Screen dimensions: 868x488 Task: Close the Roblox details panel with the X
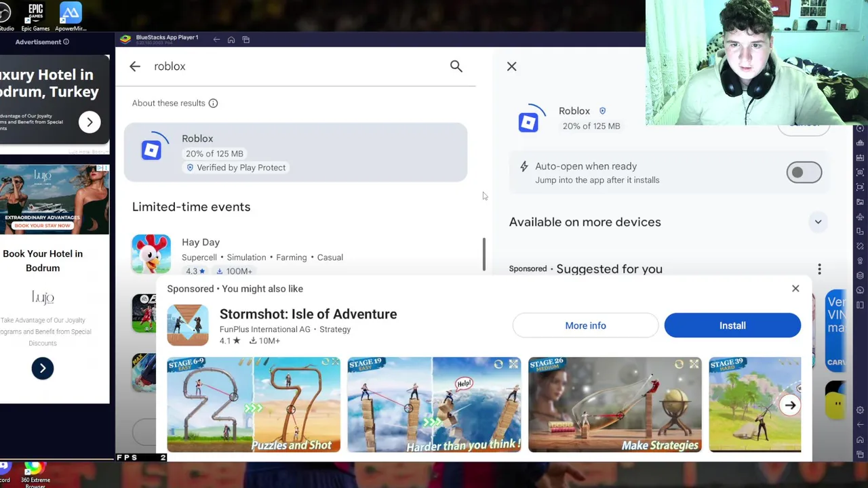[x=511, y=66]
